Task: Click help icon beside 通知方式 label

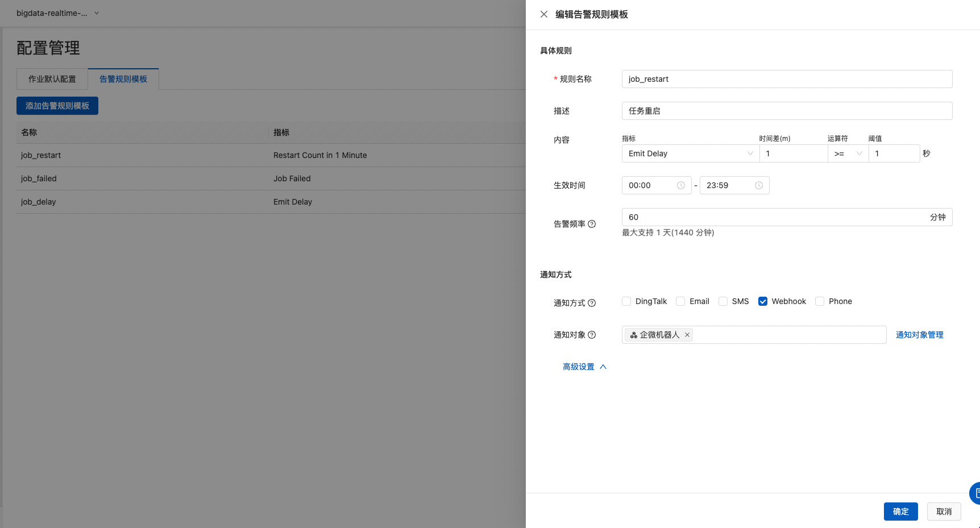Action: [x=592, y=303]
